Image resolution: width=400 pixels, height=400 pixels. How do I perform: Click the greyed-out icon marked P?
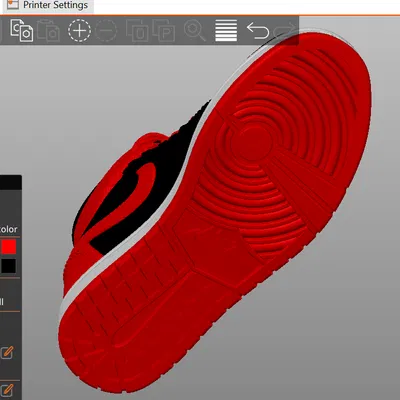(164, 31)
